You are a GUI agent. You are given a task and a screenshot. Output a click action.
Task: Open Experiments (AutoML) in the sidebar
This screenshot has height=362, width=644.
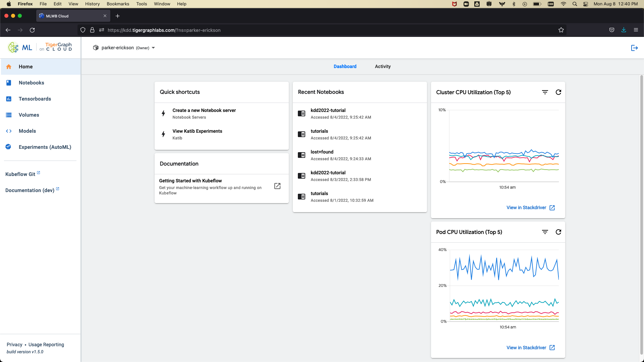pos(45,147)
